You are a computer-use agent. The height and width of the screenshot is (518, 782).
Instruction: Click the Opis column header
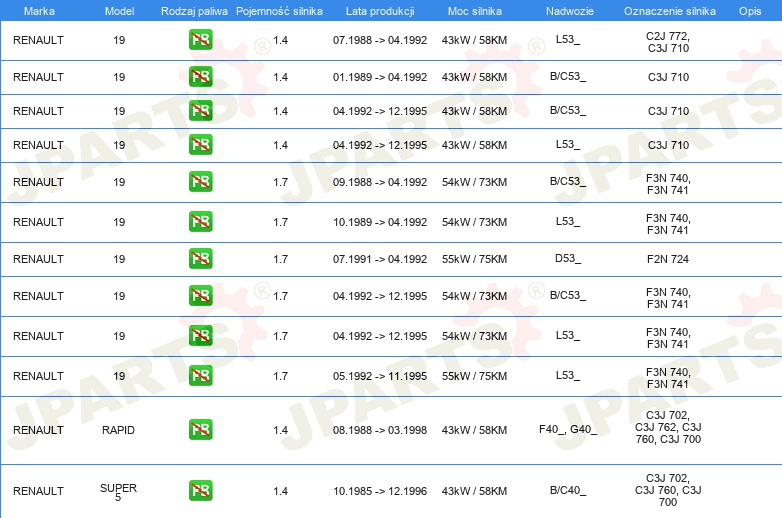[x=749, y=10]
